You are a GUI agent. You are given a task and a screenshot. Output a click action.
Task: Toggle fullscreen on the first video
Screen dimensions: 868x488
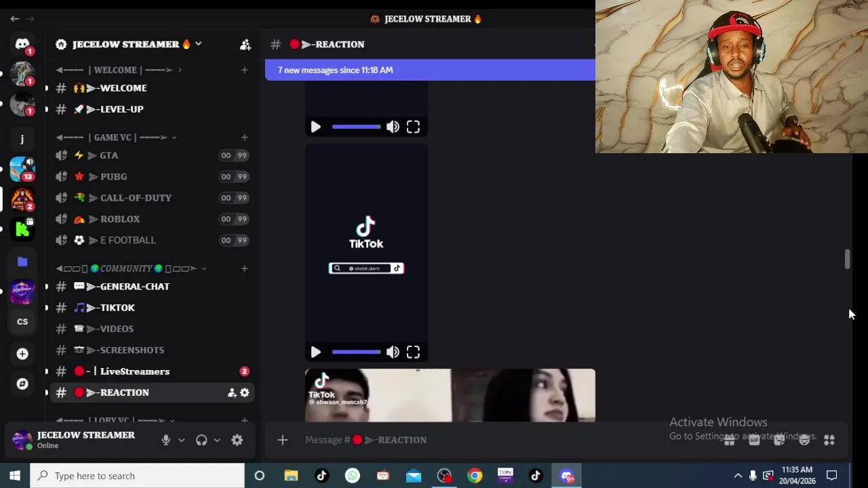pyautogui.click(x=413, y=127)
